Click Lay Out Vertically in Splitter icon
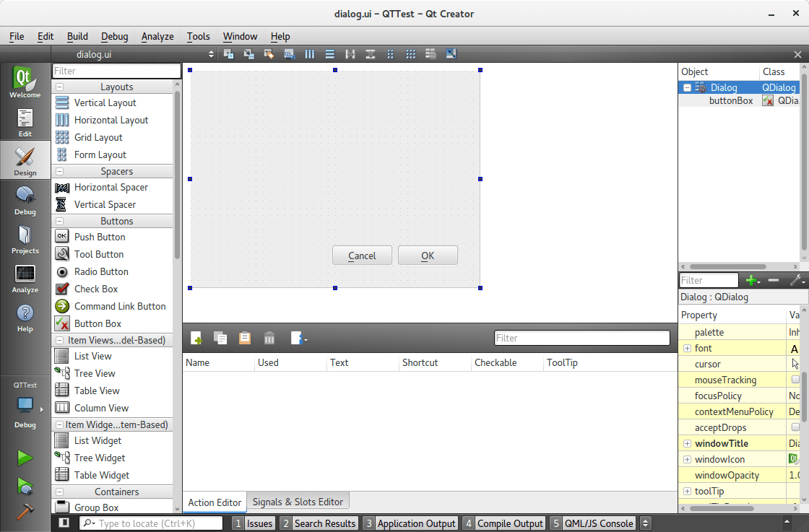 [371, 54]
